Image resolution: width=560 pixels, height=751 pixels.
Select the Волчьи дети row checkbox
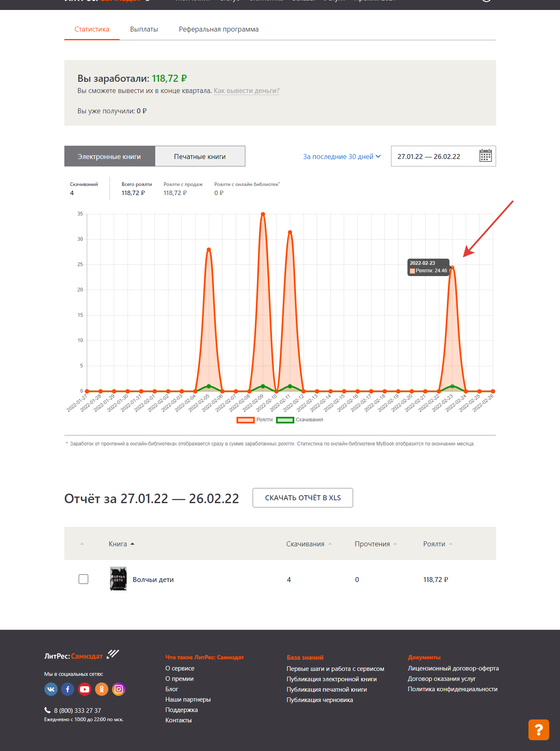click(x=83, y=579)
